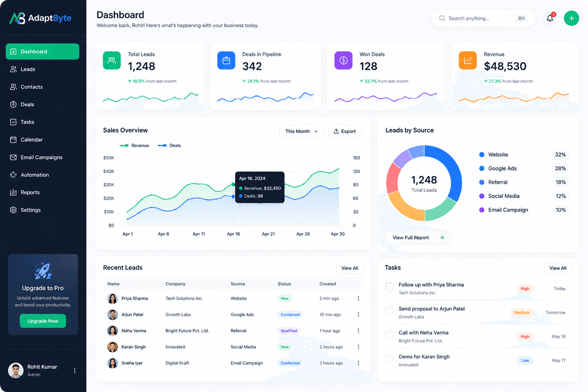Check Demo for Karan Singh task
The image size is (588, 392).
[390, 359]
